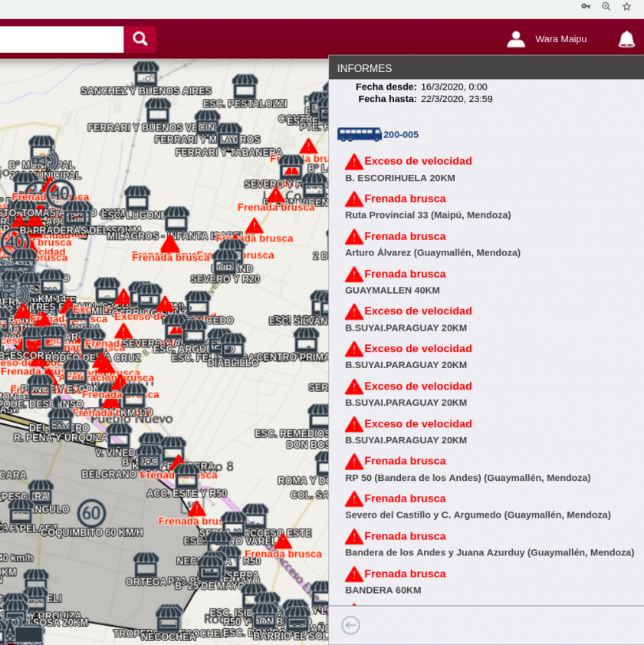This screenshot has height=645, width=644.
Task: Click the browser zoom magnifier icon
Action: (x=606, y=6)
